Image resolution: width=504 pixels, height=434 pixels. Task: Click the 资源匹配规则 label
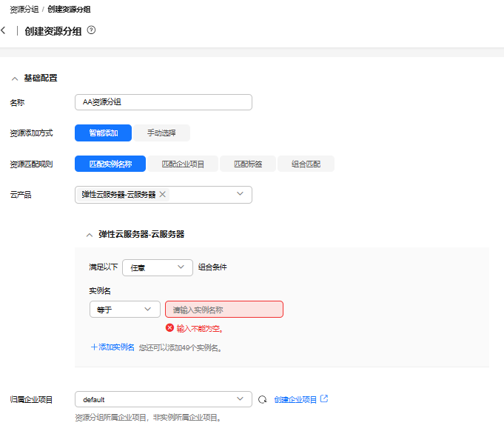click(31, 164)
